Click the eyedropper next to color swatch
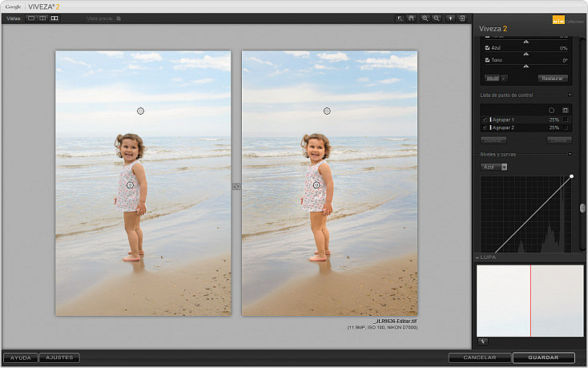 [x=504, y=78]
